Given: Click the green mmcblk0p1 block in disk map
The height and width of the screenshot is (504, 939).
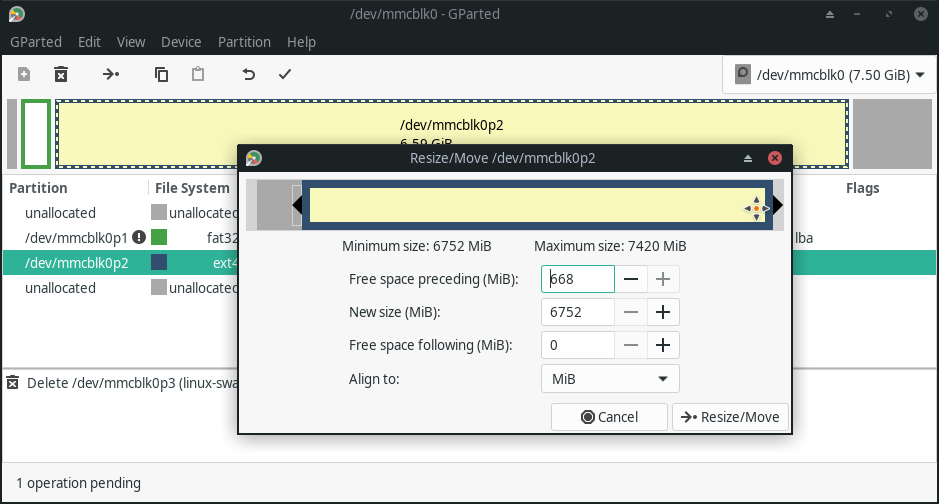Looking at the screenshot, I should click(x=35, y=133).
